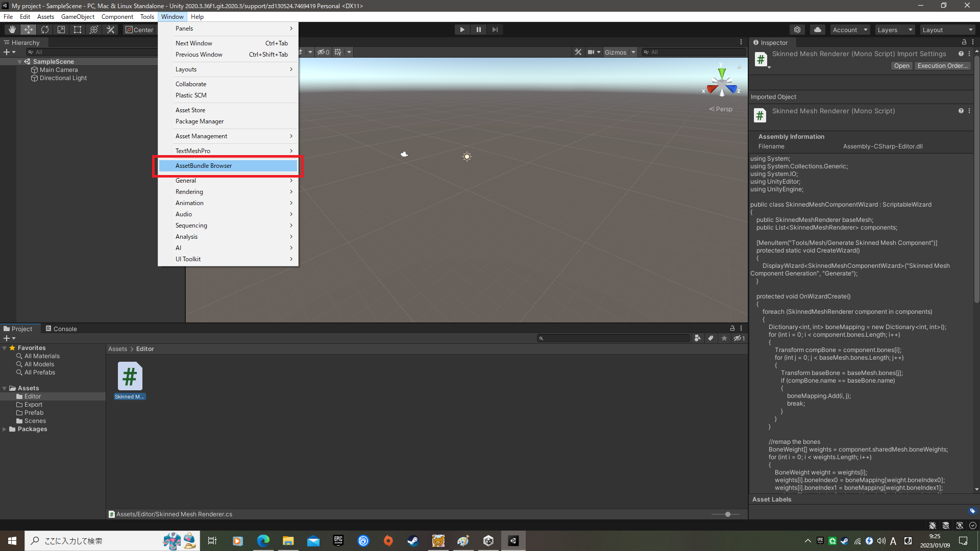Search by type icon in Project panel
This screenshot has height=551, width=980.
tap(697, 338)
